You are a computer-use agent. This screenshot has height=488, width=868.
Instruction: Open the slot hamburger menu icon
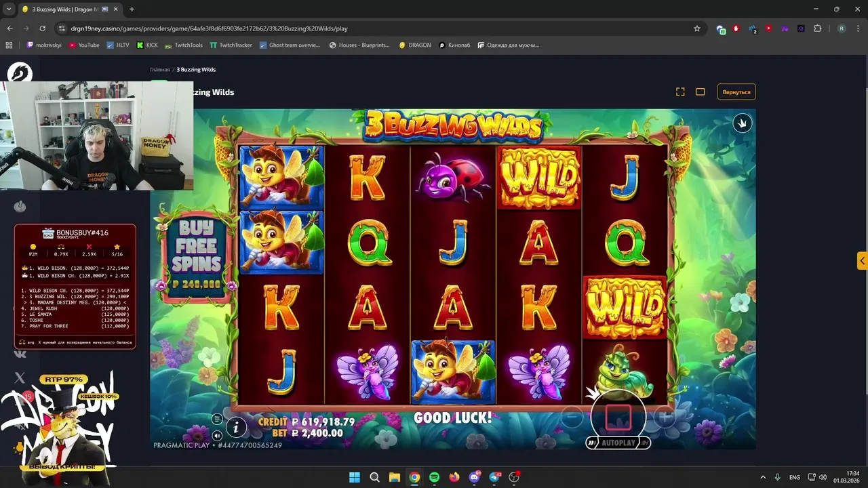coord(217,419)
